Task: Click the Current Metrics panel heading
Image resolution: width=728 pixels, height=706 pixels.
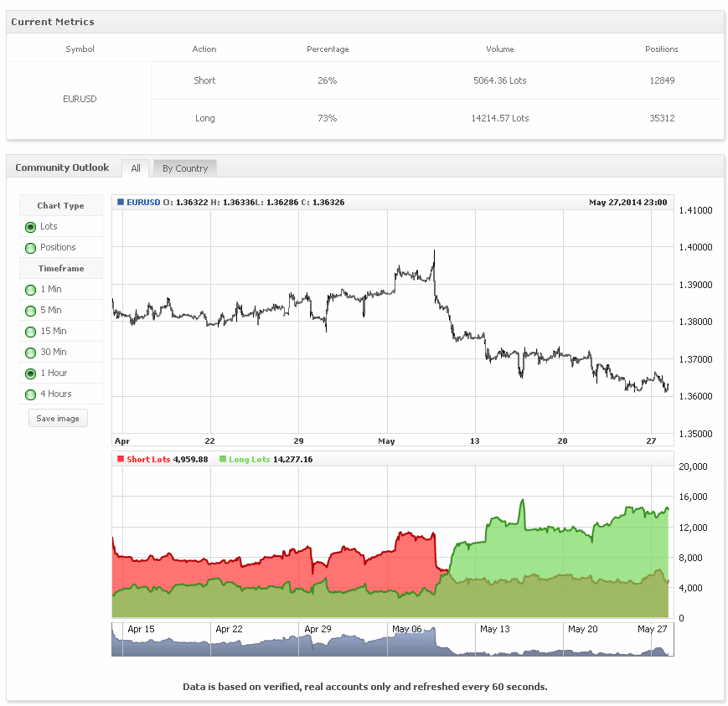Action: click(53, 22)
